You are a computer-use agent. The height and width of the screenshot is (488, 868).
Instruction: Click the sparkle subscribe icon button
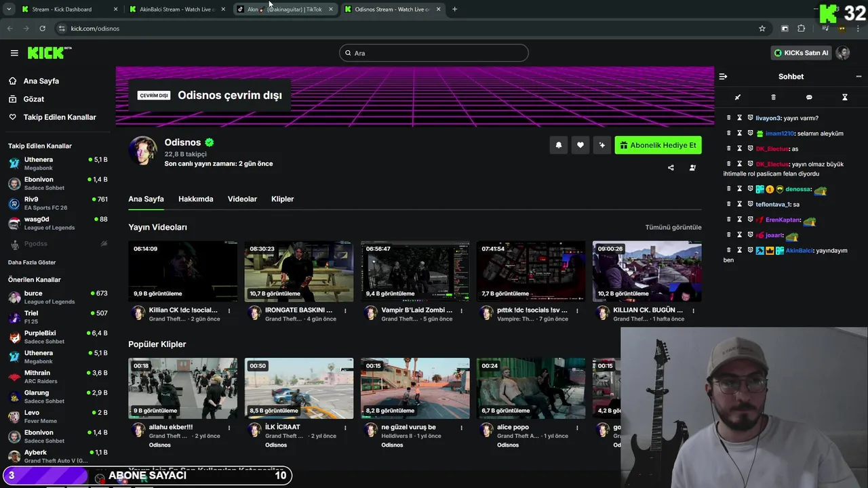[602, 145]
